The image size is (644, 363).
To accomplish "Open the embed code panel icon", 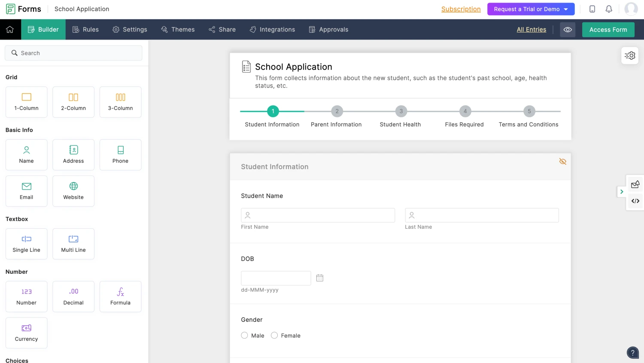I will (635, 201).
